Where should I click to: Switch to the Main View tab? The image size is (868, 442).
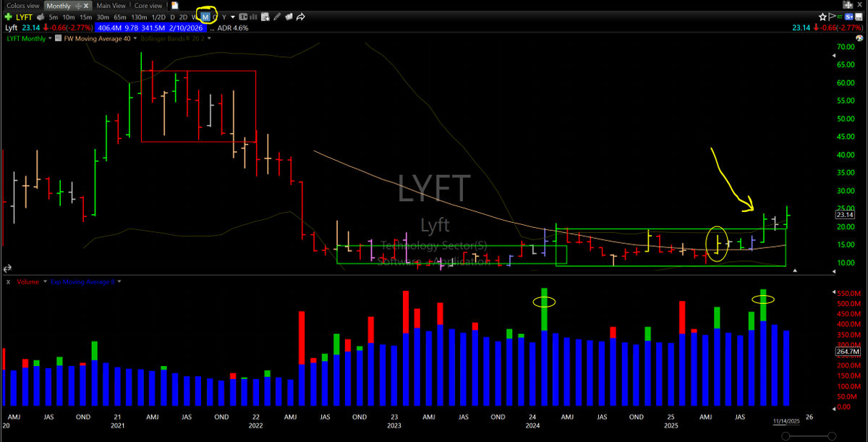point(111,6)
